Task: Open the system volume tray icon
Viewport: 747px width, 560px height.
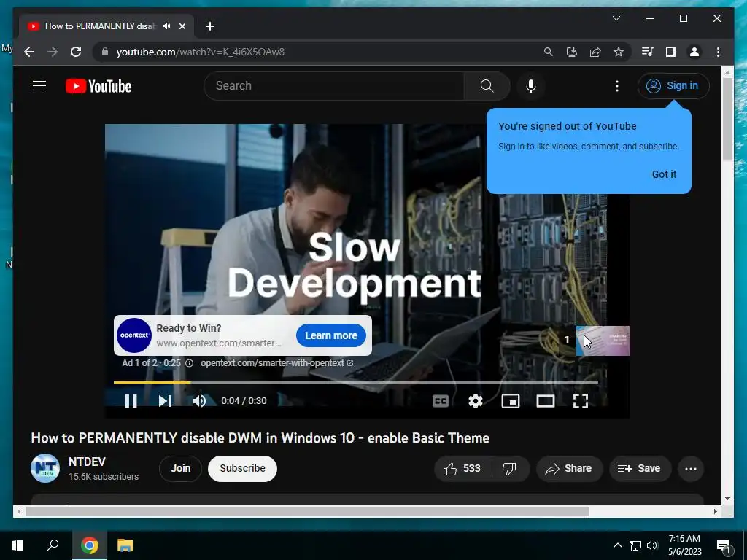Action: coord(652,545)
